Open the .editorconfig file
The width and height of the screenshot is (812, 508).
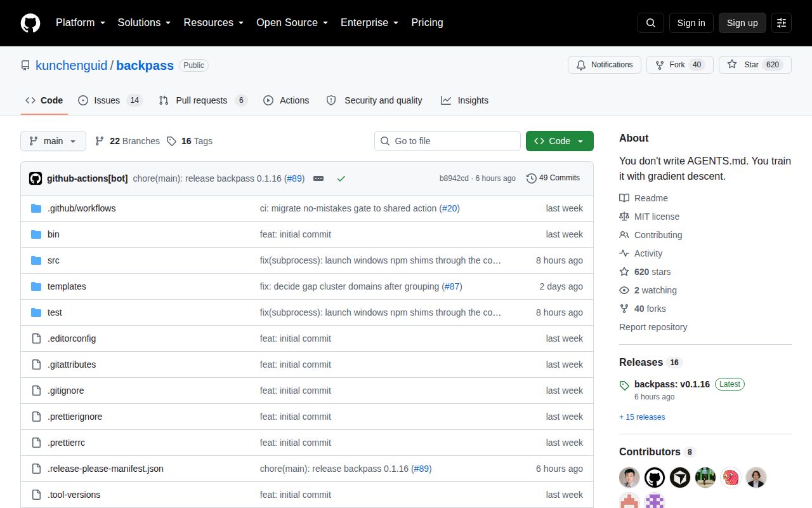coord(72,338)
